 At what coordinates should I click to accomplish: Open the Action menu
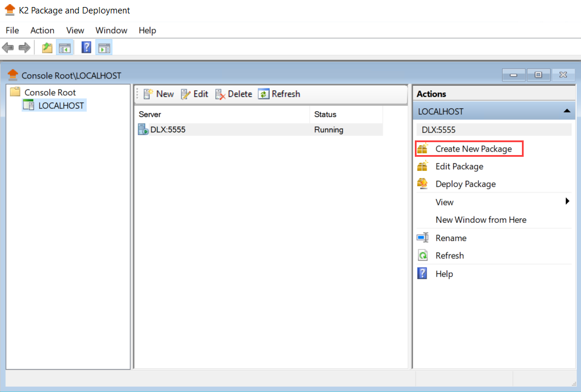coord(42,30)
